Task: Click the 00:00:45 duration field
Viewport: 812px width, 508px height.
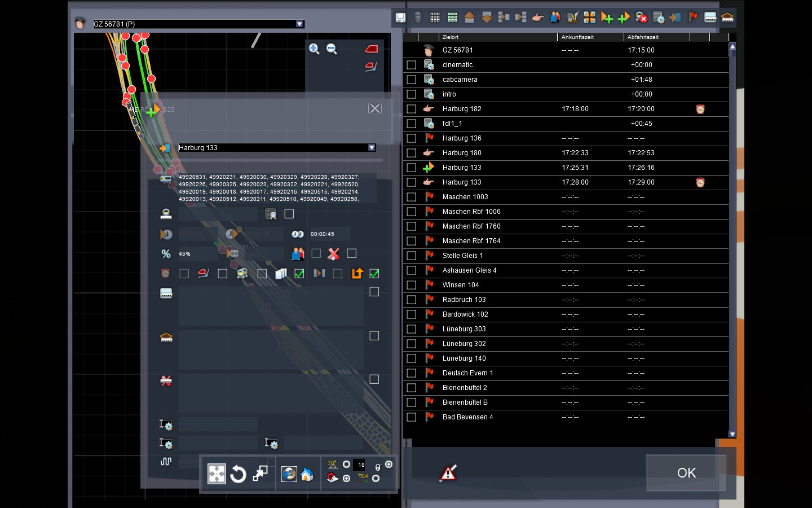Action: click(x=329, y=234)
